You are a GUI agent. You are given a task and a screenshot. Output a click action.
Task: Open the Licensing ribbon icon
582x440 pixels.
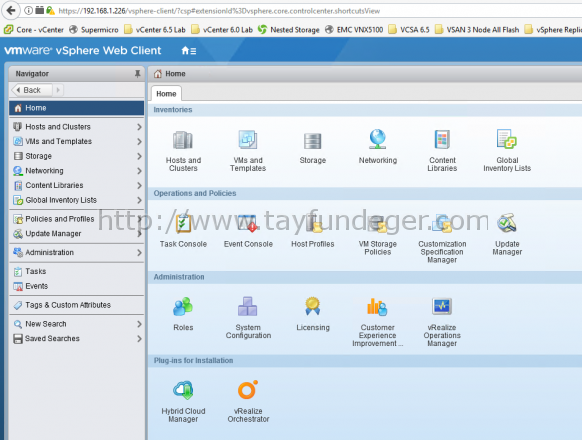click(x=313, y=306)
